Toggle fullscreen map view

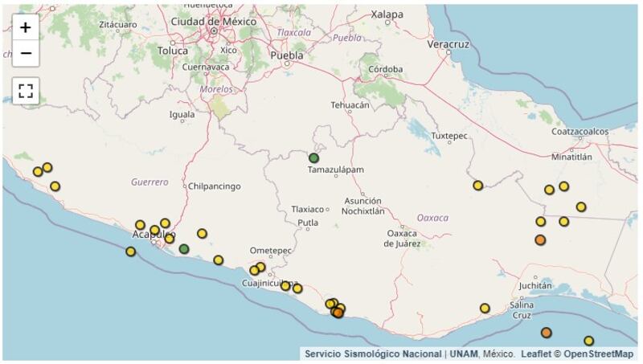click(26, 91)
